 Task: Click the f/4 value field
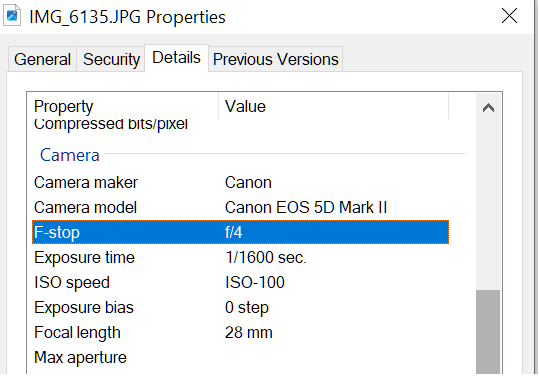pyautogui.click(x=234, y=232)
